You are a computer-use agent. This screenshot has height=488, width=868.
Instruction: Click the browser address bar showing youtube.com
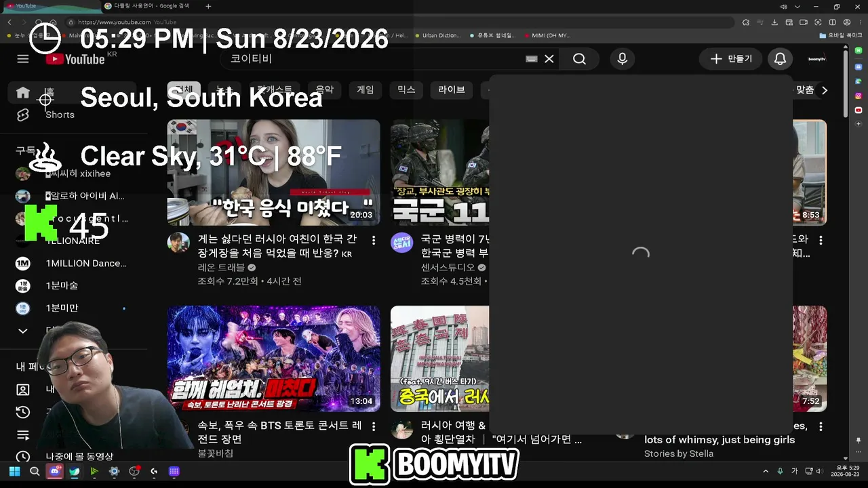point(400,22)
